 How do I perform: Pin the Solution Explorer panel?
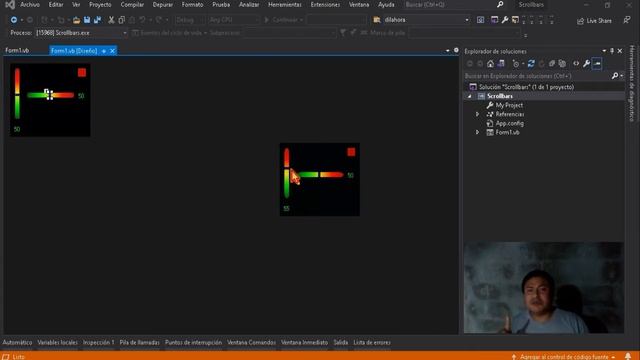(x=612, y=51)
